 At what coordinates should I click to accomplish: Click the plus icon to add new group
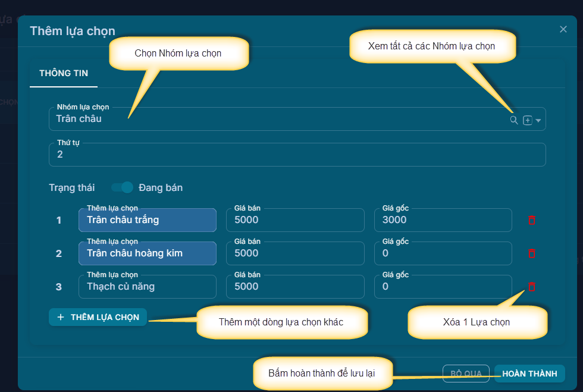pyautogui.click(x=527, y=120)
